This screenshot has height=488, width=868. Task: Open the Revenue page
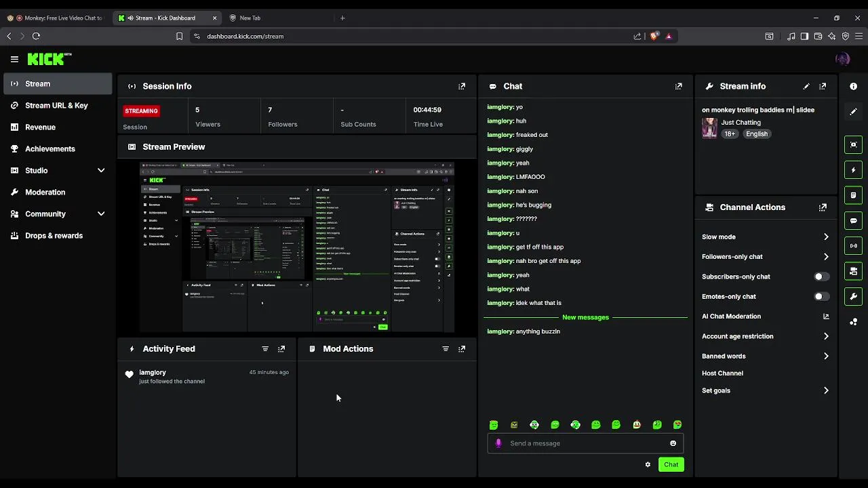pos(58,127)
